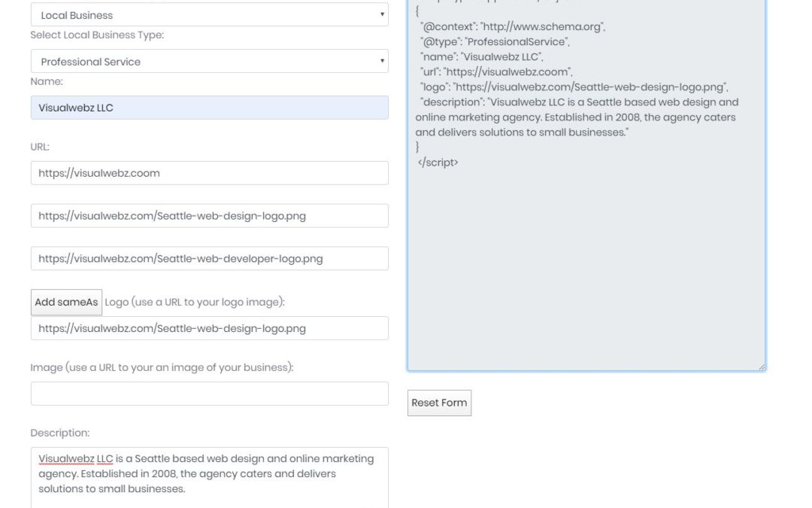812x508 pixels.
Task: Click the first sameAs field with design-logo.png
Action: click(x=209, y=216)
